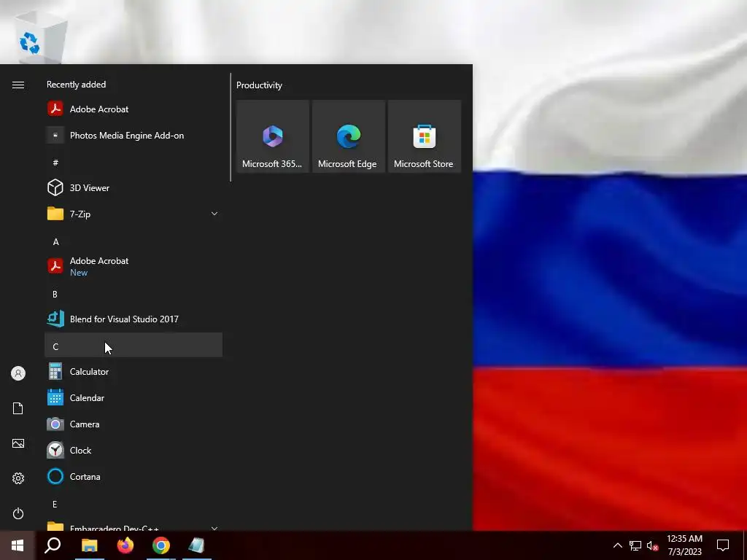Click the Productivity group title
The width and height of the screenshot is (747, 560).
click(259, 85)
